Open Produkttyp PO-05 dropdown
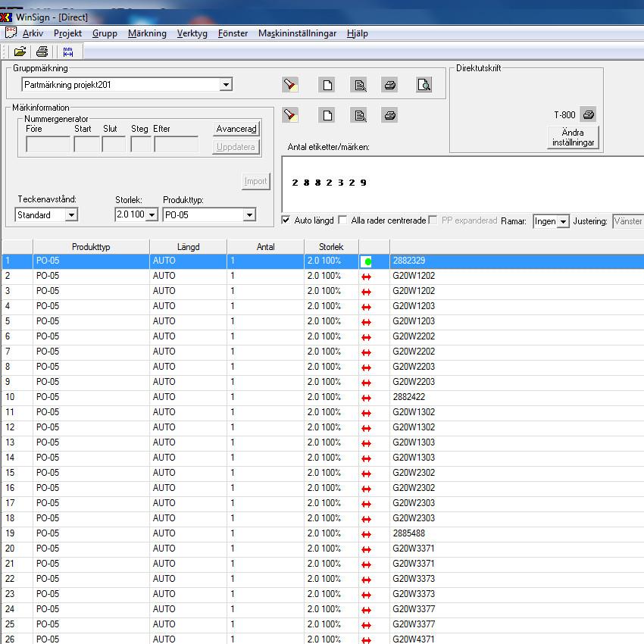 [249, 215]
